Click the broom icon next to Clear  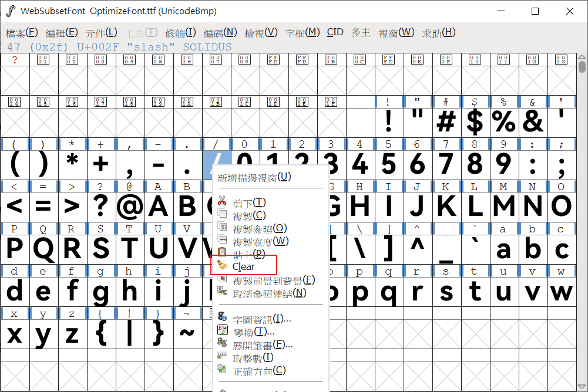click(222, 265)
